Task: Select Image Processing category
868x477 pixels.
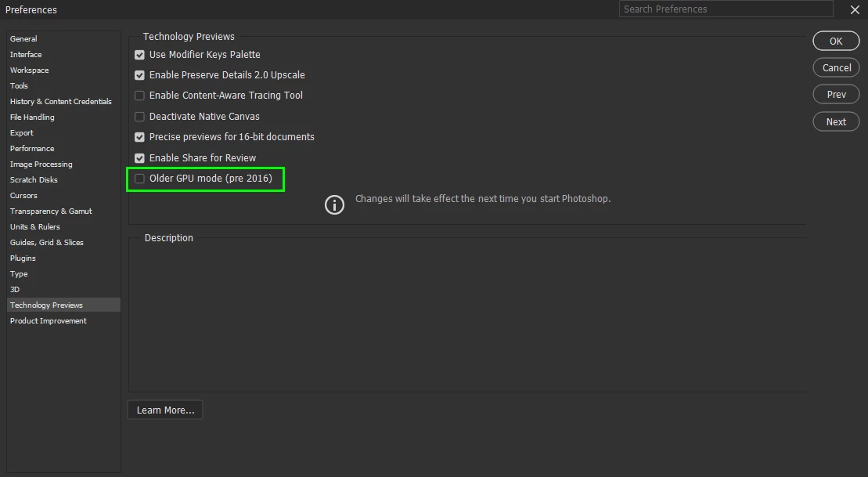Action: coord(63,164)
